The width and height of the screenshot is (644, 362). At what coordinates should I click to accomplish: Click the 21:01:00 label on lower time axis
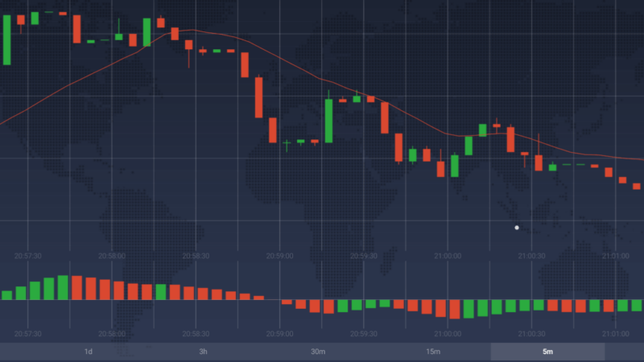[614, 333]
